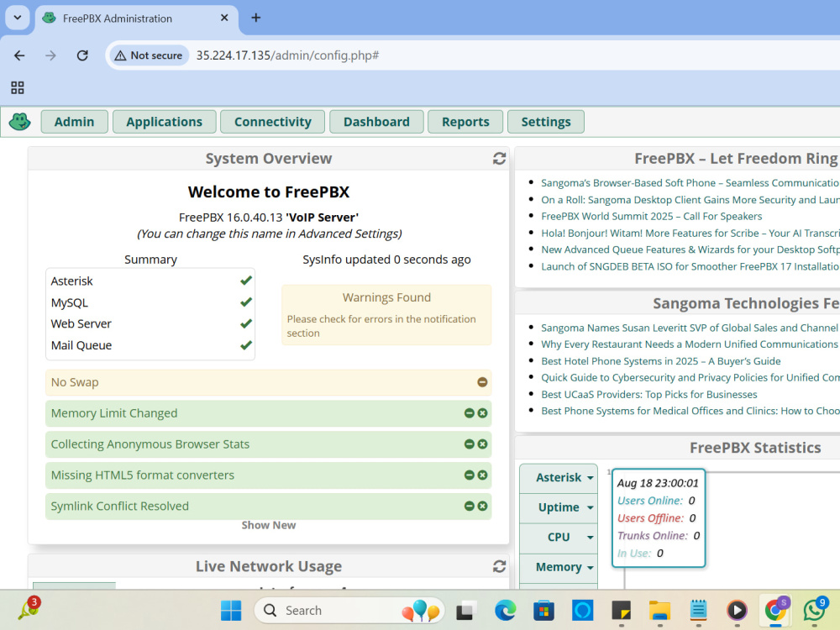Open the media player taskbar icon
Viewport: 840px width, 630px height.
(737, 610)
